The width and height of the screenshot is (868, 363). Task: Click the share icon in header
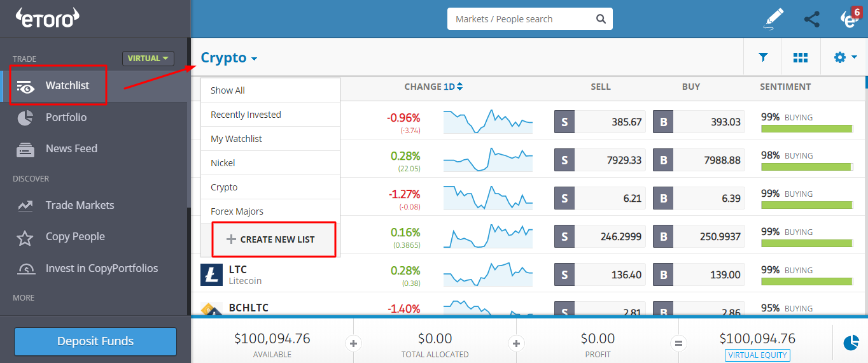[x=812, y=19]
